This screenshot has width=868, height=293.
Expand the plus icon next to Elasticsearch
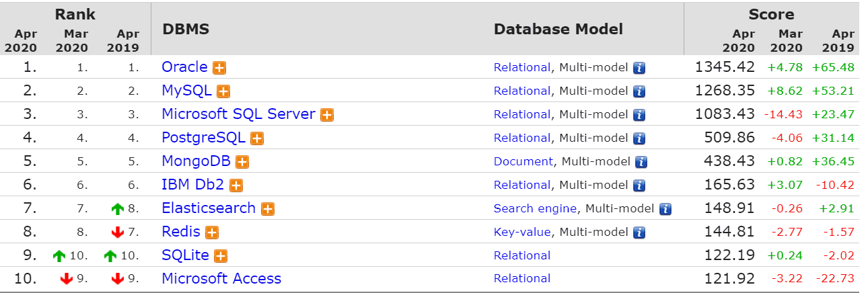(x=268, y=209)
